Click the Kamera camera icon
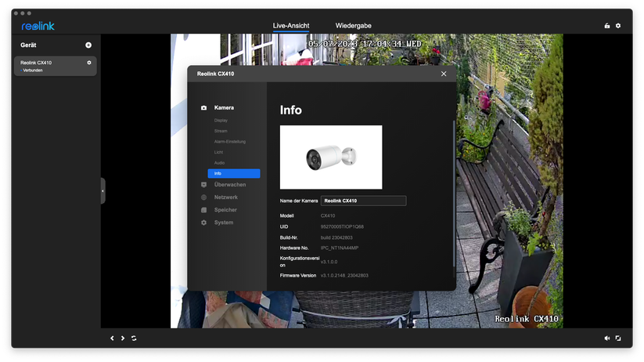This screenshot has height=362, width=644. [203, 108]
